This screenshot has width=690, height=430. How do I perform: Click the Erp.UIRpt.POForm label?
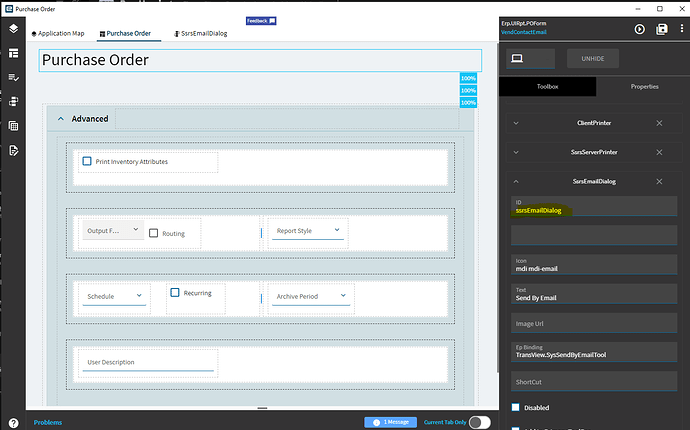click(x=523, y=23)
